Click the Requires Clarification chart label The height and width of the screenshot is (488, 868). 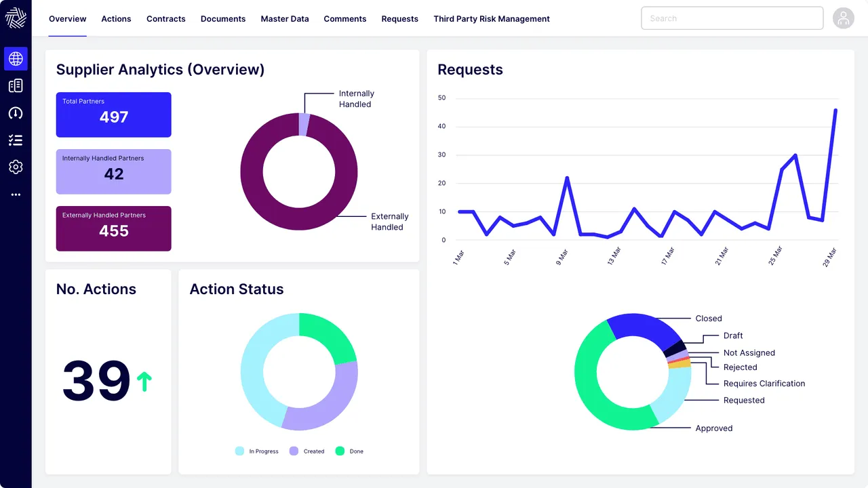(x=764, y=384)
